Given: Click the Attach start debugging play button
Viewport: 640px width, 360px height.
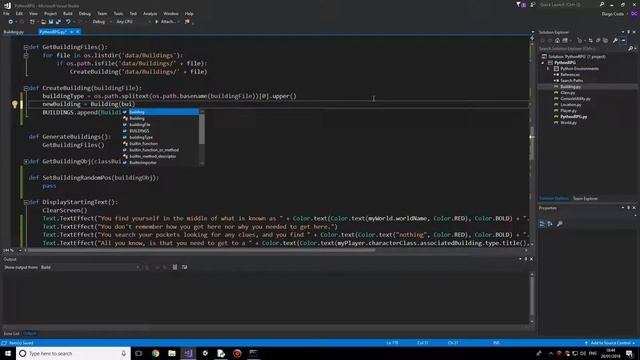Looking at the screenshot, I should point(156,22).
